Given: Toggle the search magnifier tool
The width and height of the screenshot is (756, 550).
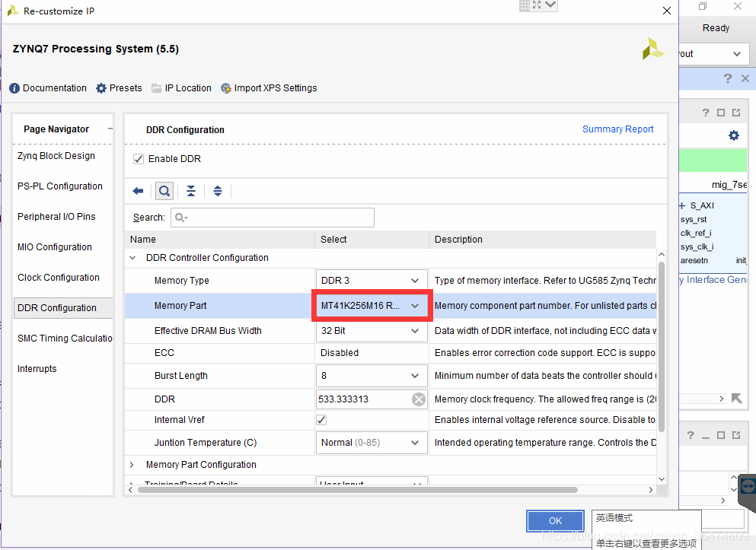Looking at the screenshot, I should [x=164, y=191].
